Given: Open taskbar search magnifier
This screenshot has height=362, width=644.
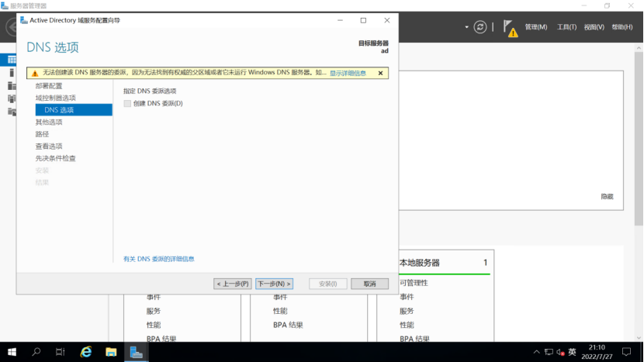Looking at the screenshot, I should click(x=36, y=352).
